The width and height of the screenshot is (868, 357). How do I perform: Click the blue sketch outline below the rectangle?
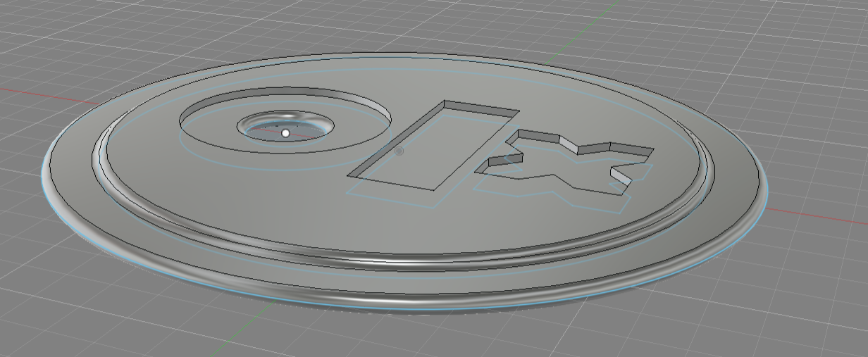pyautogui.click(x=395, y=199)
